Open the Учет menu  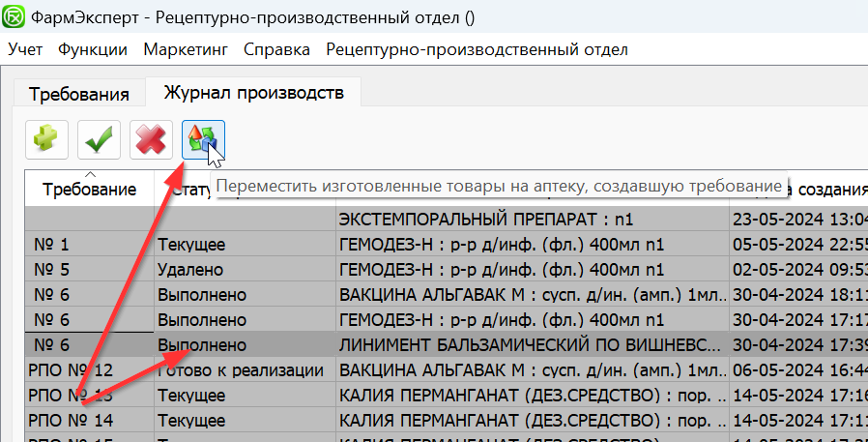coord(25,49)
